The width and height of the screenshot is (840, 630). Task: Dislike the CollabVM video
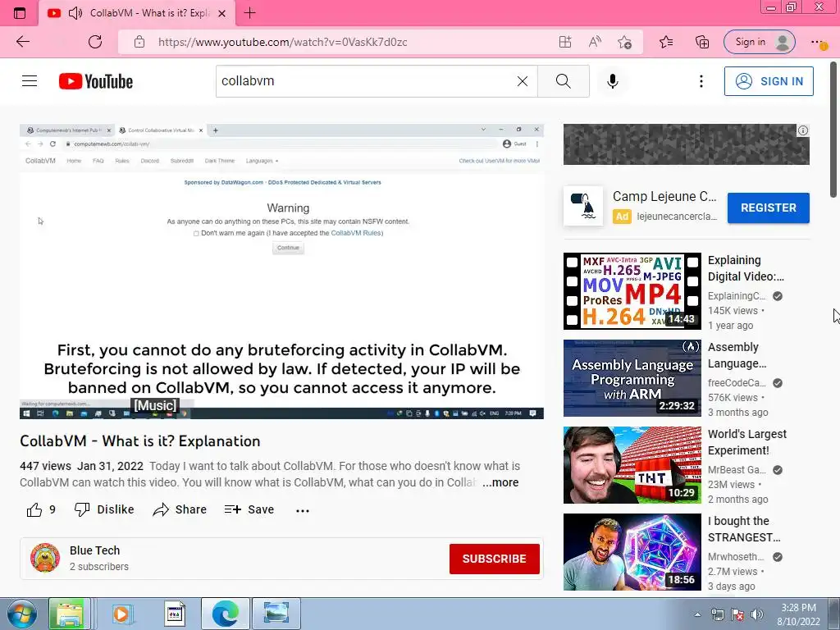[x=104, y=509]
